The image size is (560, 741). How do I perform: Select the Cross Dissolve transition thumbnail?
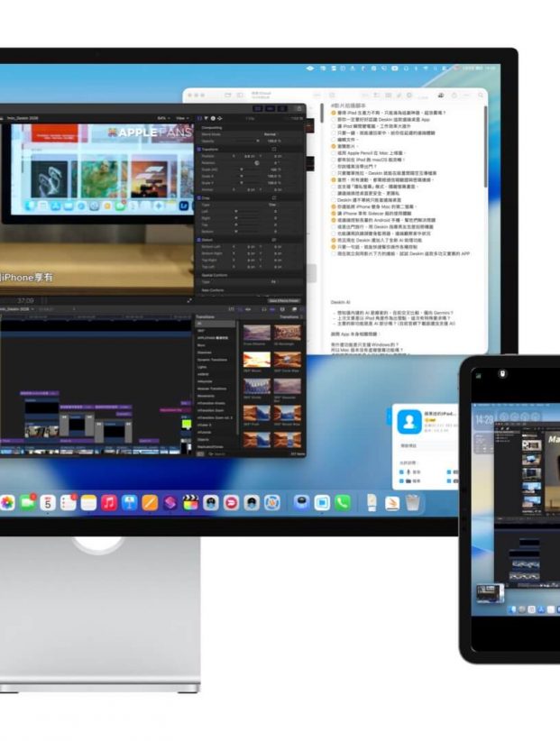click(x=256, y=334)
